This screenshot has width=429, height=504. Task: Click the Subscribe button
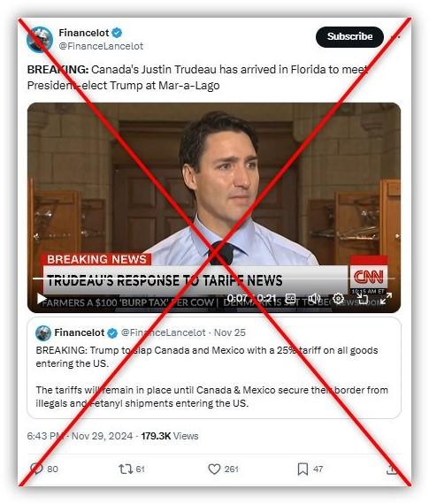click(349, 36)
